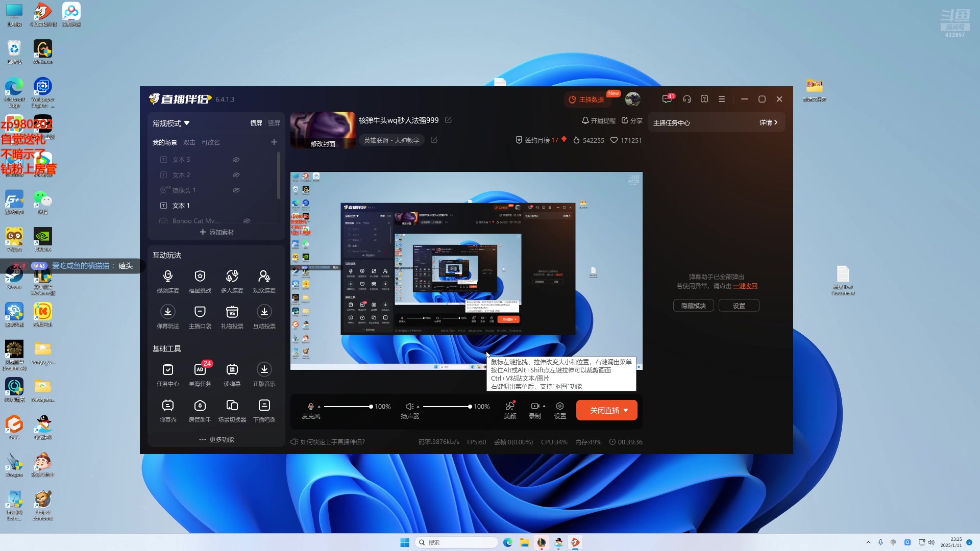Click 主播数据 streamer data button
This screenshot has width=980, height=551.
click(x=586, y=99)
